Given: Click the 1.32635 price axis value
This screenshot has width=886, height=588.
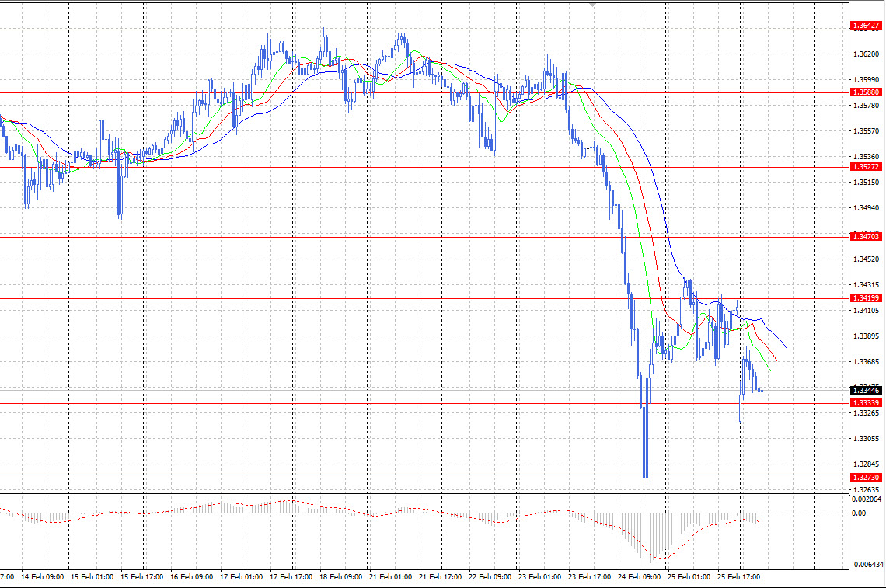Looking at the screenshot, I should point(866,489).
